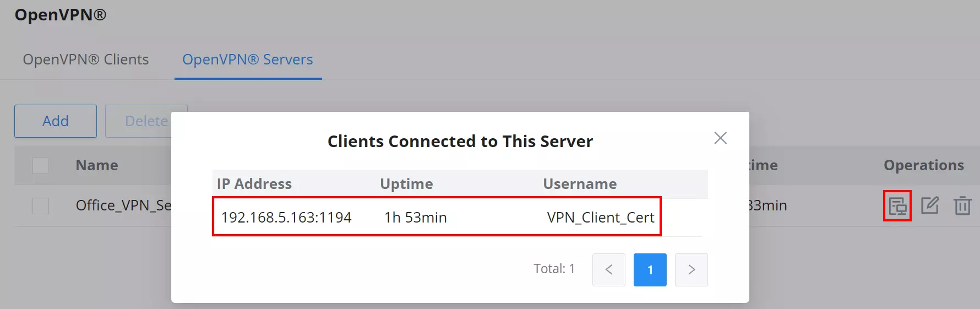Select page 1 in pagination
This screenshot has width=980, height=309.
click(x=650, y=269)
